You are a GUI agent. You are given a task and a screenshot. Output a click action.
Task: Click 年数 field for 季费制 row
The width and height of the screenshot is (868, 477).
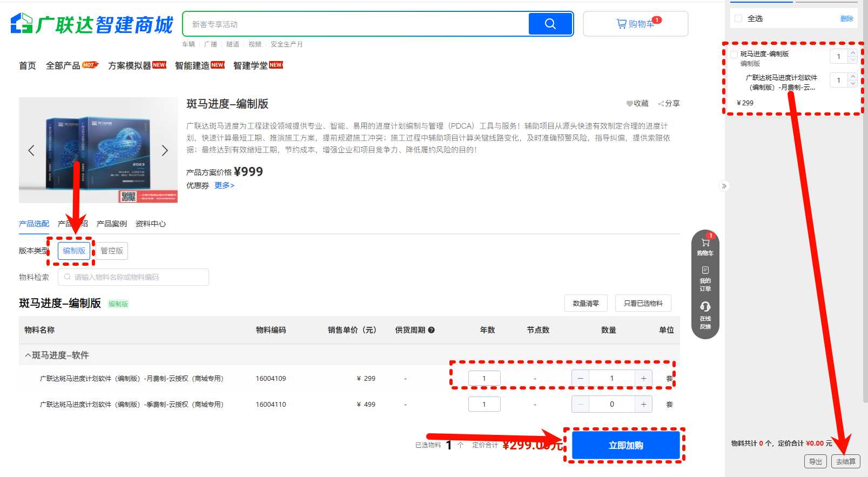pyautogui.click(x=485, y=404)
